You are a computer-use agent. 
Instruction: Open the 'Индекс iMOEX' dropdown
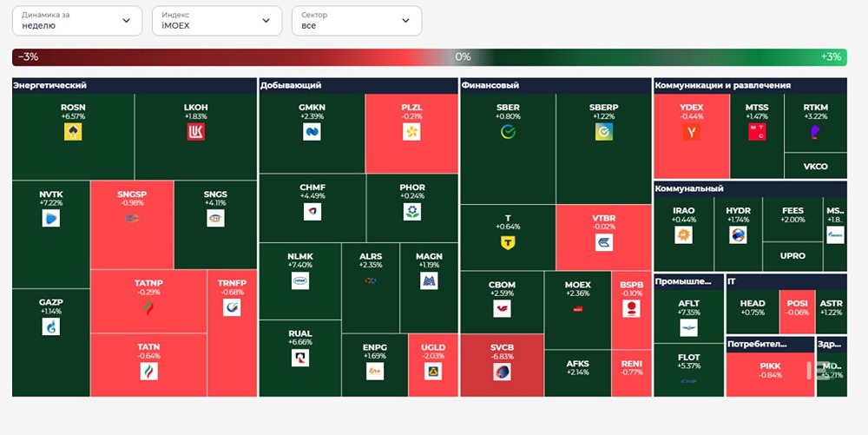click(217, 21)
